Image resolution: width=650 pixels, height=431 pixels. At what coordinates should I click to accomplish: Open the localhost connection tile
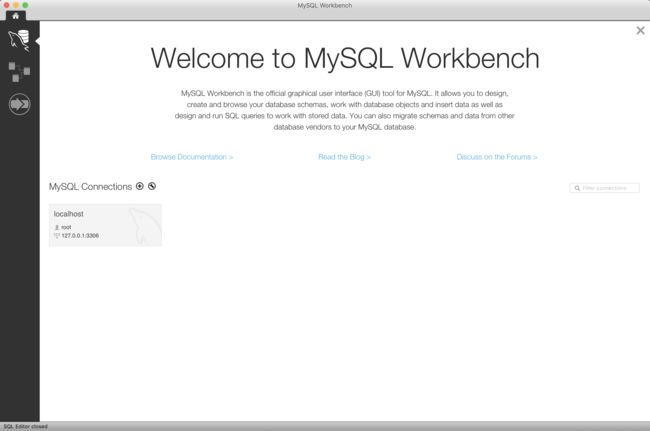tap(105, 225)
